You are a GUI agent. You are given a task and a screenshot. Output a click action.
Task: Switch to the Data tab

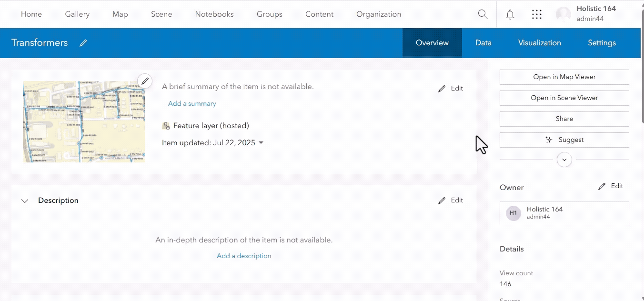point(483,43)
